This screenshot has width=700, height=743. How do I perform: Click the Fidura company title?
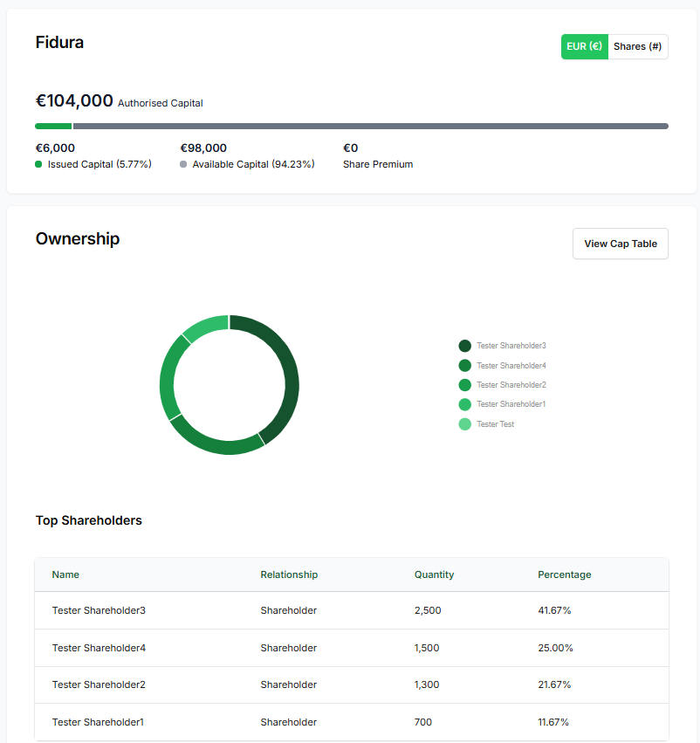pyautogui.click(x=59, y=42)
